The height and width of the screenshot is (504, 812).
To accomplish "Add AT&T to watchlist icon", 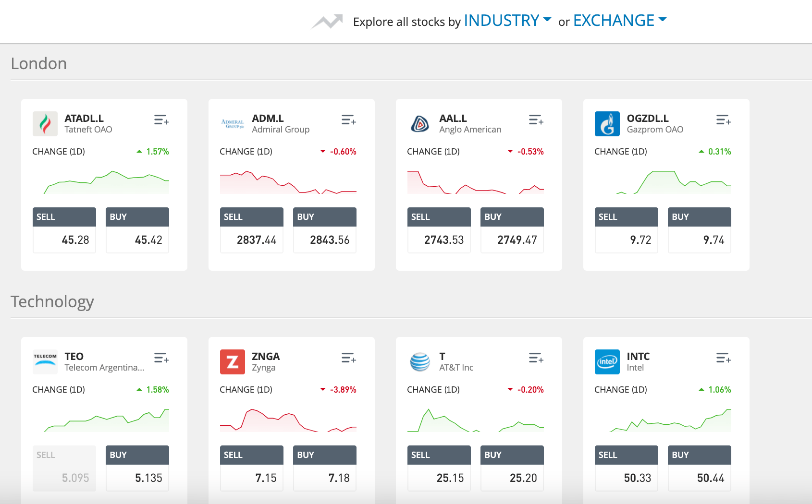I will pos(536,358).
